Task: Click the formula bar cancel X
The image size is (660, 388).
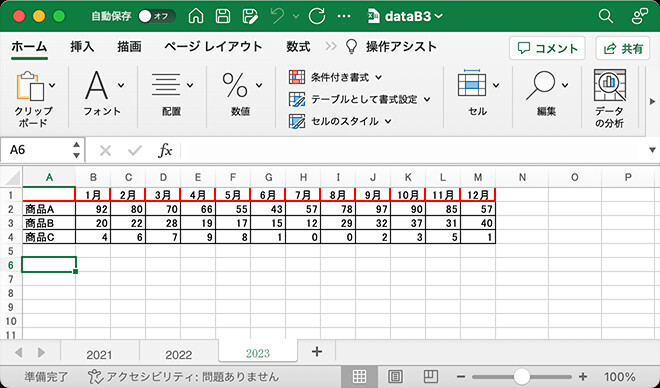Action: coord(105,150)
